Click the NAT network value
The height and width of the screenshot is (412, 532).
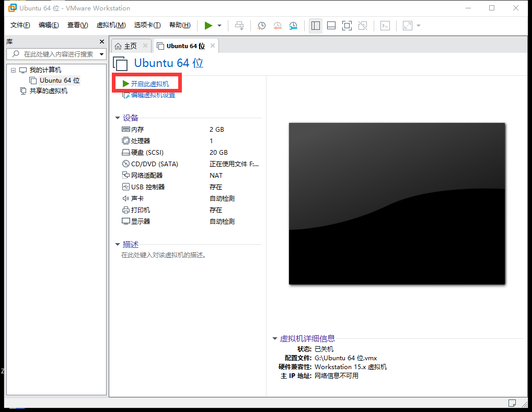216,176
